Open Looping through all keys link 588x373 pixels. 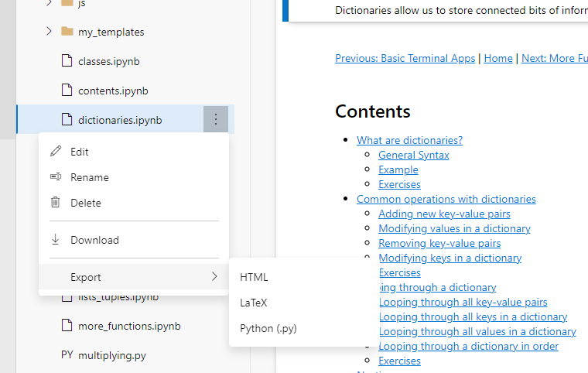pyautogui.click(x=473, y=317)
